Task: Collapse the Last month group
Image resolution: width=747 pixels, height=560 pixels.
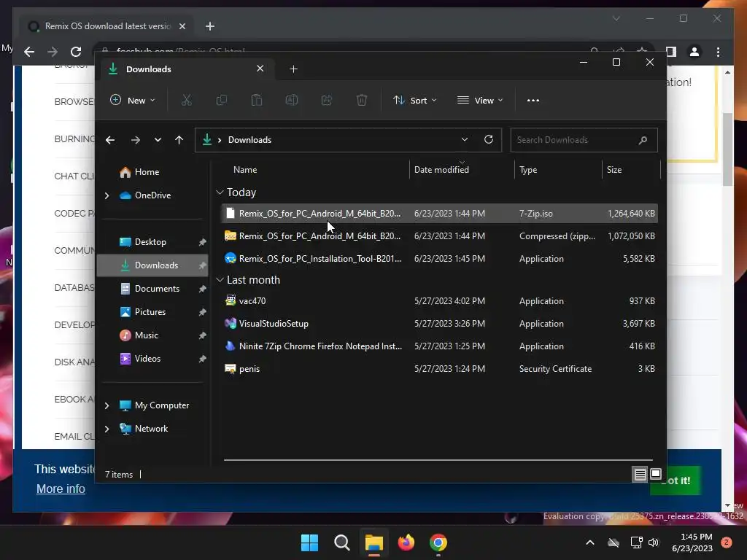Action: pos(220,280)
